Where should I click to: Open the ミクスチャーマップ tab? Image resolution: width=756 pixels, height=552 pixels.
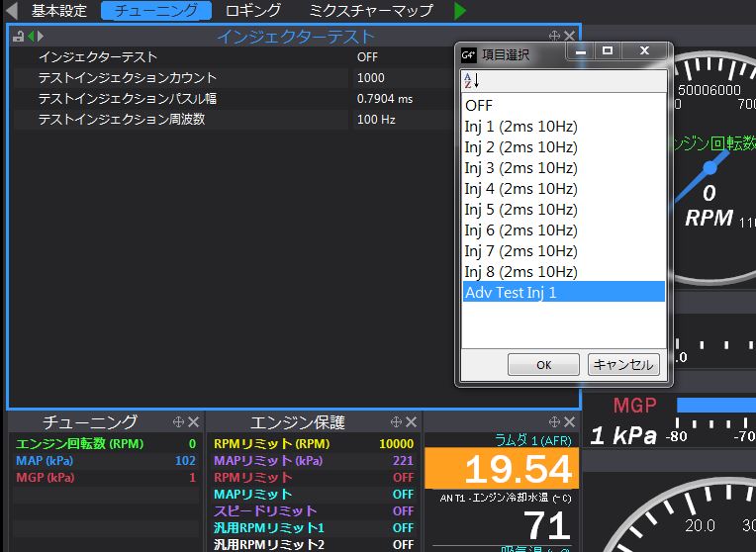tap(371, 11)
